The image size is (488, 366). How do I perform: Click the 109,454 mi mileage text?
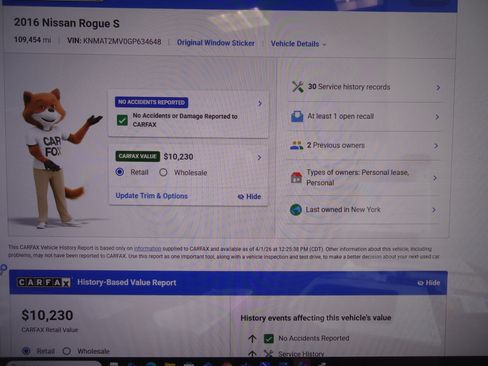pos(32,40)
